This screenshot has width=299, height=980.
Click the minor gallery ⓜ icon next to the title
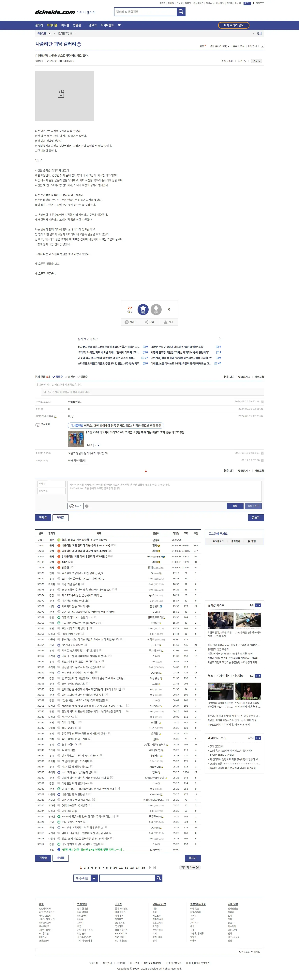point(79,44)
